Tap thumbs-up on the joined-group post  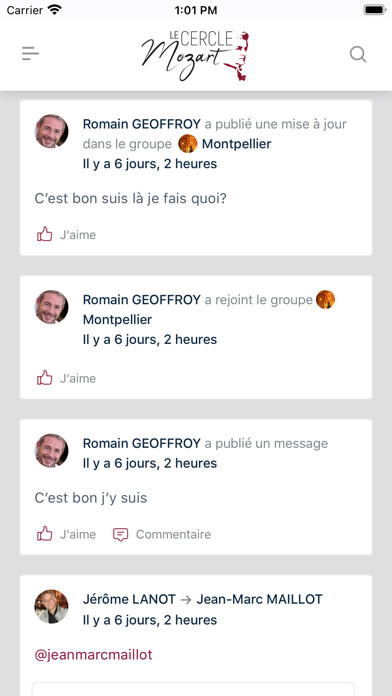pyautogui.click(x=44, y=378)
